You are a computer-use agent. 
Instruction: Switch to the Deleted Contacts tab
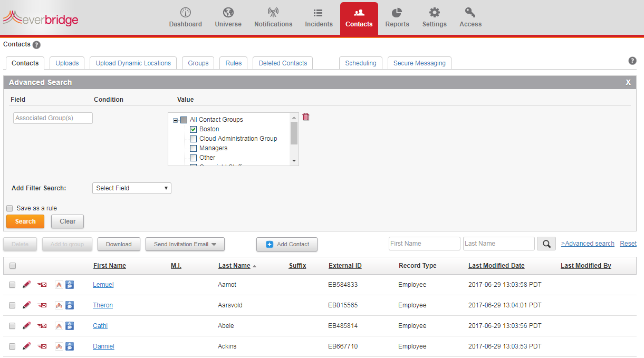click(x=282, y=63)
